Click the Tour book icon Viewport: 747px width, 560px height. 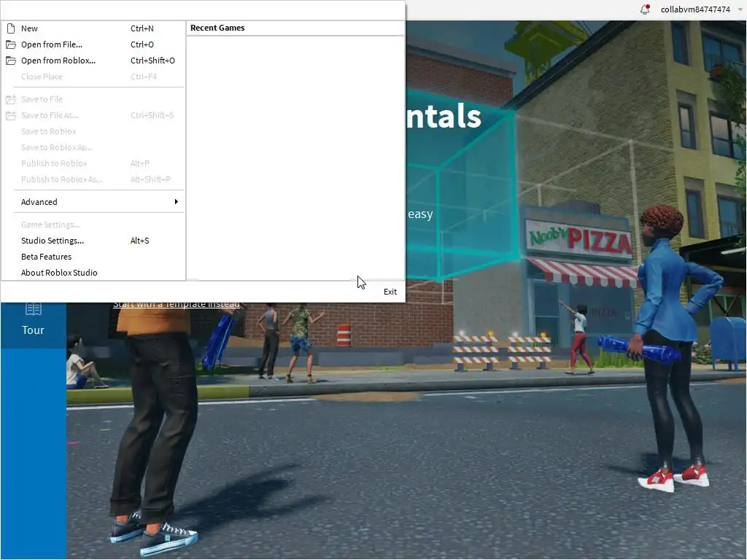click(33, 309)
